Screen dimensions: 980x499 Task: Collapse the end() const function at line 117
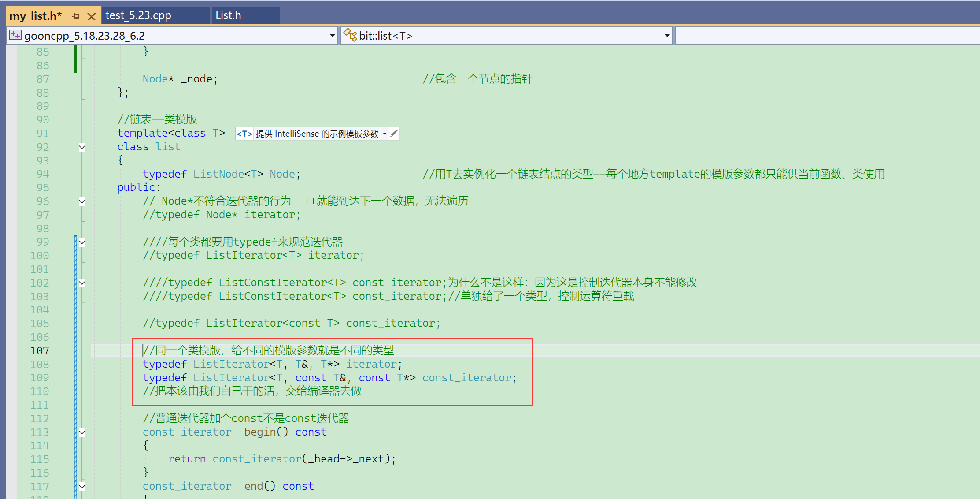point(82,487)
